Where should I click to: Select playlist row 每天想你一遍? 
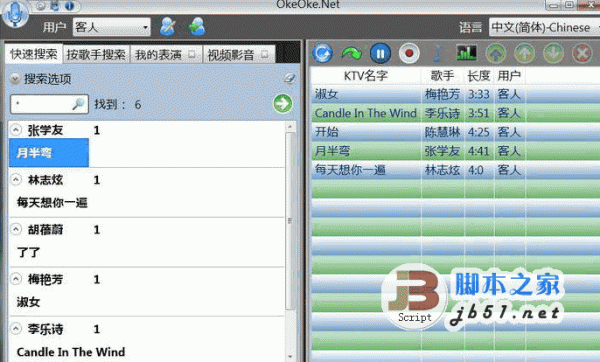pos(455,170)
